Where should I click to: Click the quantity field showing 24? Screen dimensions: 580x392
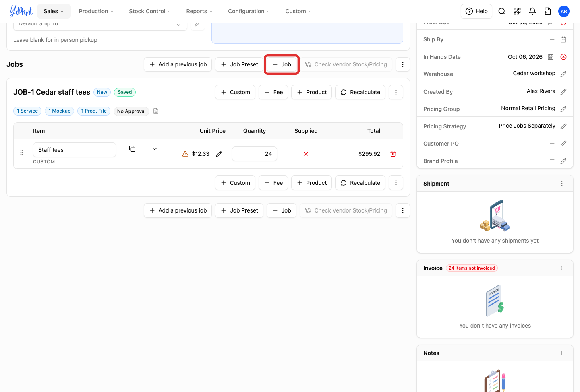[x=255, y=154]
